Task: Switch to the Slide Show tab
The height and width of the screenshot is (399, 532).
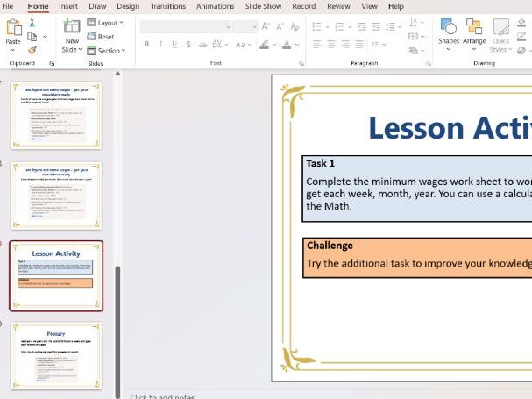Action: point(263,6)
